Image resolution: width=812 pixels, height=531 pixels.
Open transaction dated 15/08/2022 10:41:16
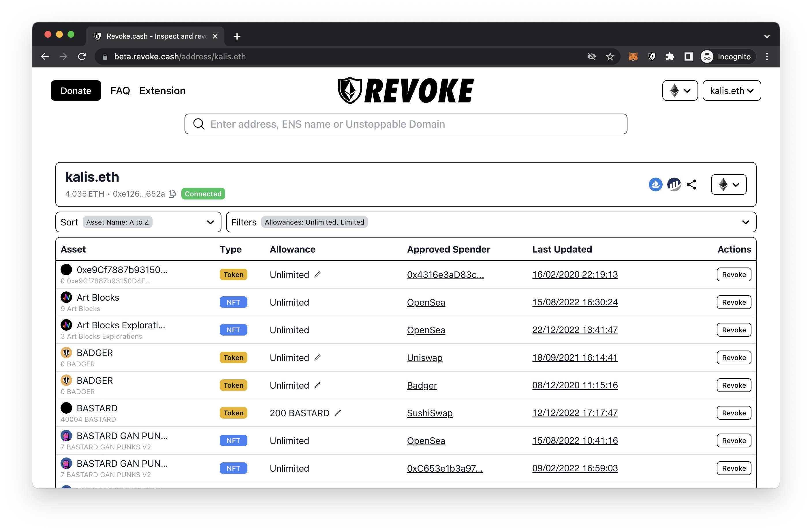575,440
